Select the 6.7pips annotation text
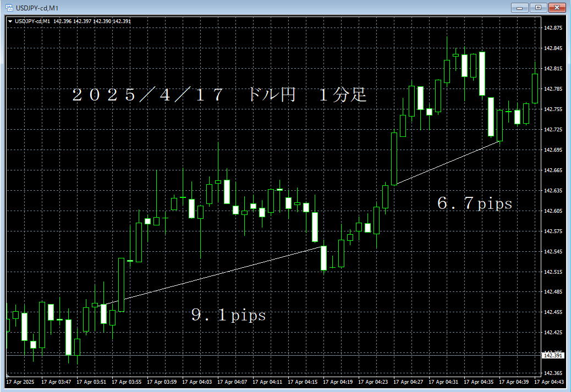571x392 pixels. (x=475, y=203)
